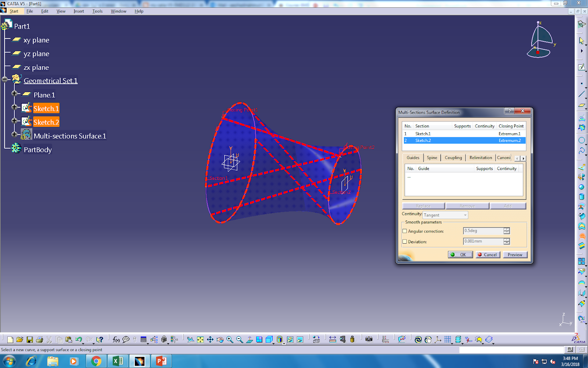Open PowerPoint from the taskbar
Screen dimensions: 588x368
(x=161, y=361)
